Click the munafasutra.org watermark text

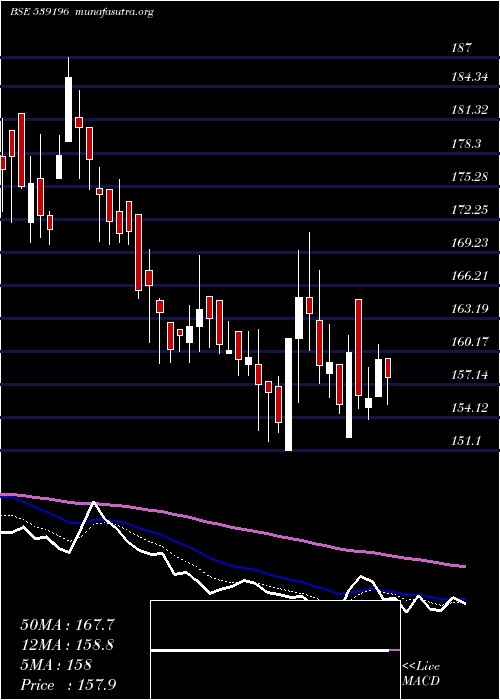(x=115, y=12)
